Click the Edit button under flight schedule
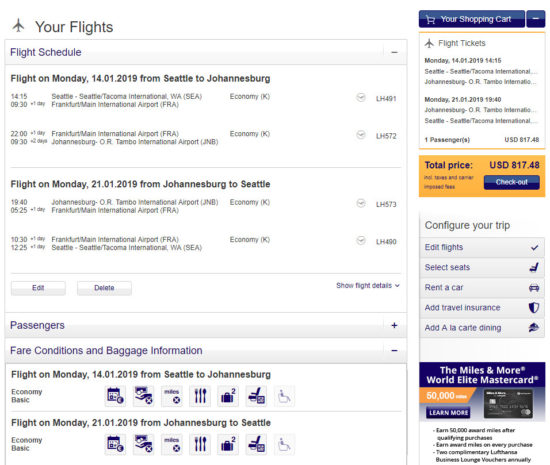The height and width of the screenshot is (465, 550). coord(38,288)
